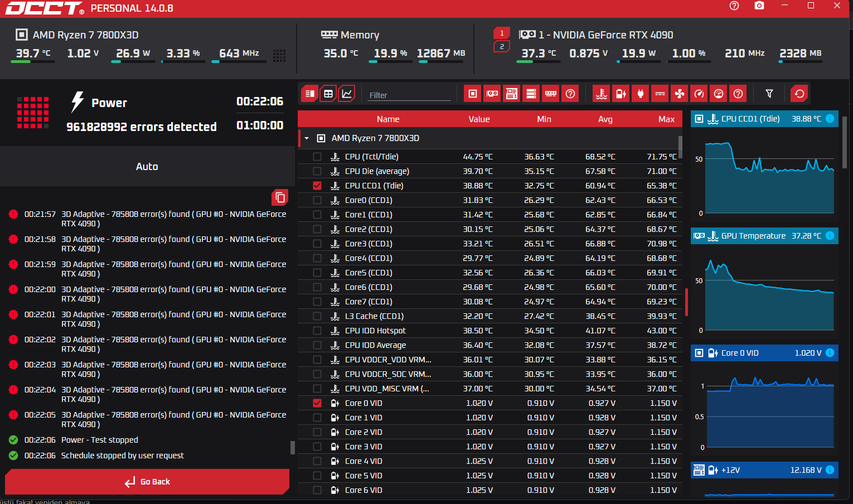Click the Go Back button
Screen dimensions: 853x504
[147, 482]
